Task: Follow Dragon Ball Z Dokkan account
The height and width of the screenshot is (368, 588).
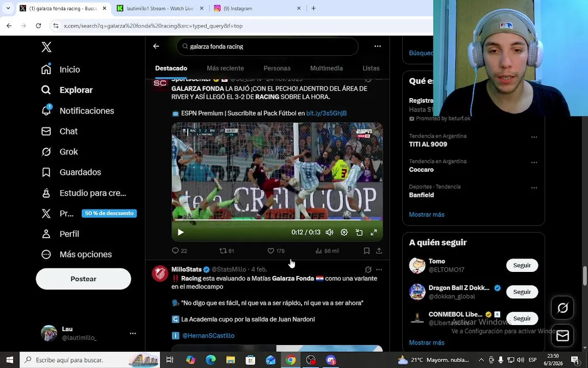Action: click(x=522, y=292)
